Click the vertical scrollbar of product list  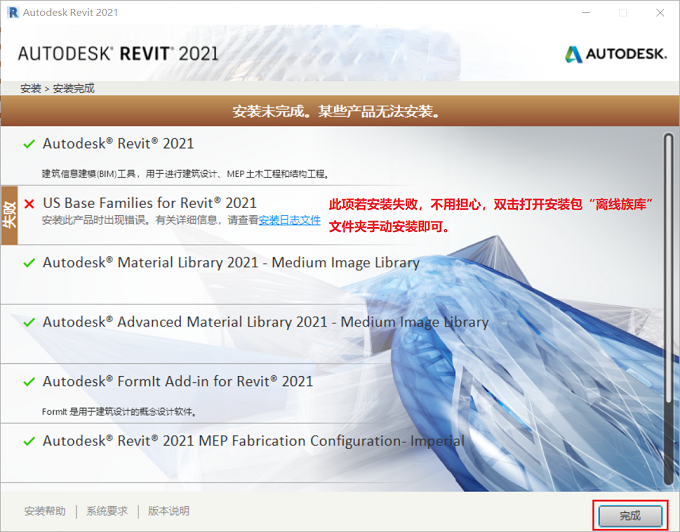tap(668, 309)
